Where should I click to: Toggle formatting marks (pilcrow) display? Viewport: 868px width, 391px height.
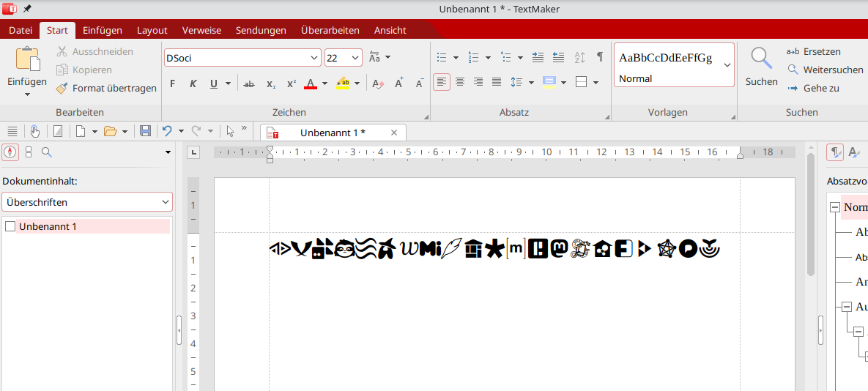(600, 57)
